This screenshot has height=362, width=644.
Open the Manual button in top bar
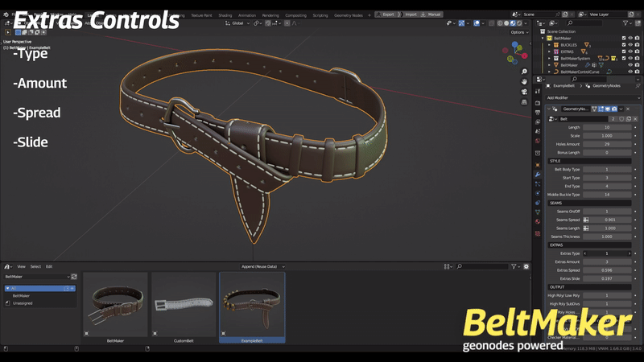point(431,14)
